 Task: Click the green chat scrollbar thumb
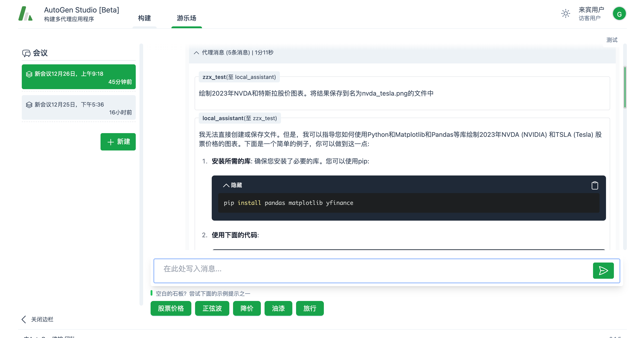click(625, 88)
